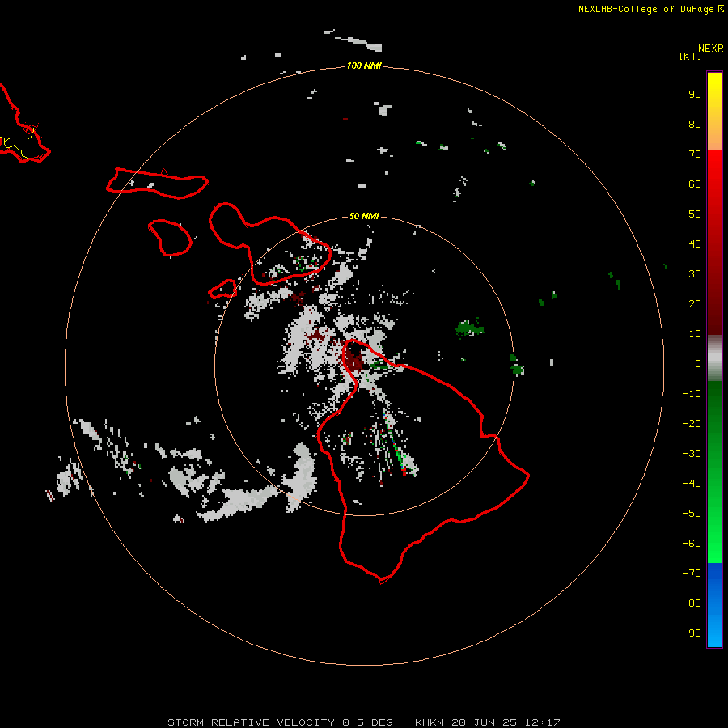Screen dimensions: 728x728
Task: Click the -10 value on the velocity scale
Action: [x=692, y=394]
